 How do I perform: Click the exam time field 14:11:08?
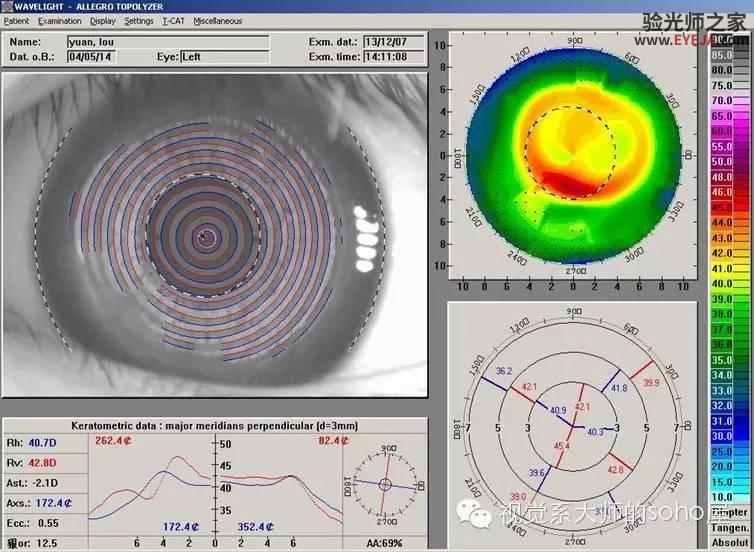[x=393, y=57]
